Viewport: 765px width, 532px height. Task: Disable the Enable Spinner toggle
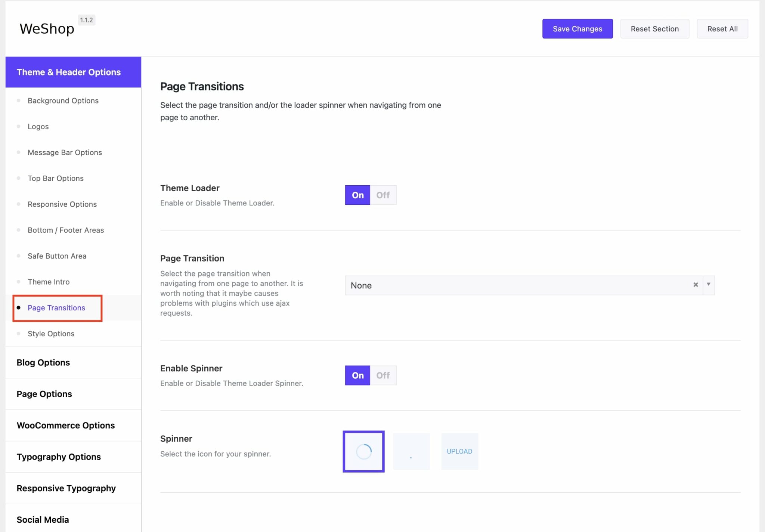pos(383,375)
